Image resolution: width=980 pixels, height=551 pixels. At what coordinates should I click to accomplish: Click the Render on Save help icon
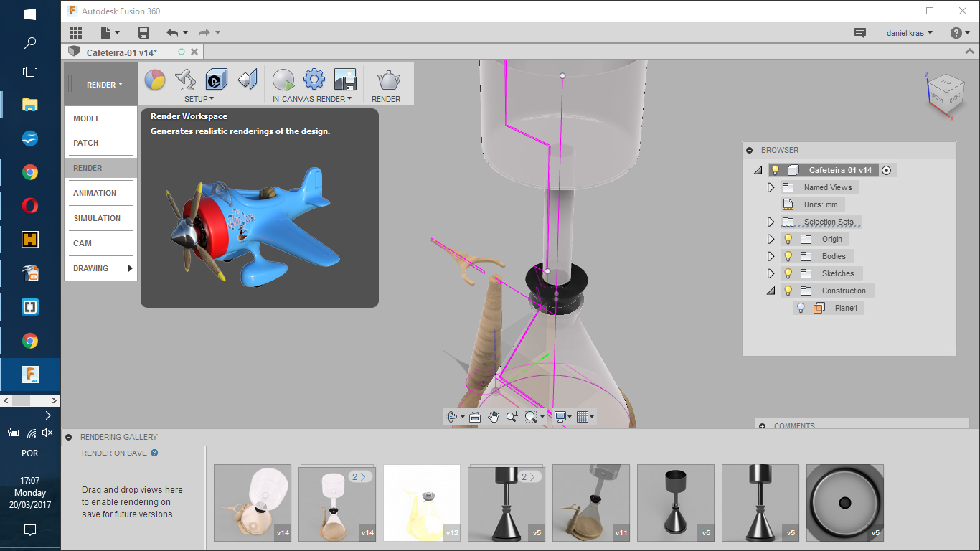coord(154,453)
